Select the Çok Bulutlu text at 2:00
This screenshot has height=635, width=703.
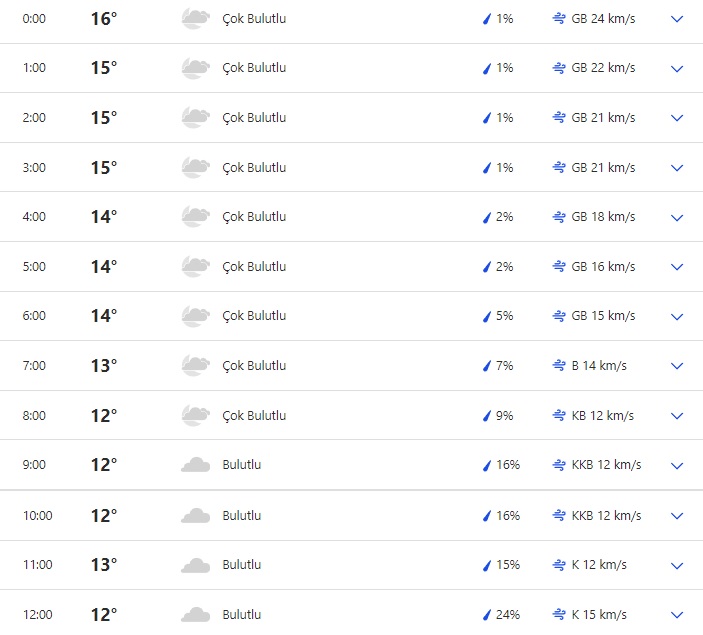point(254,118)
